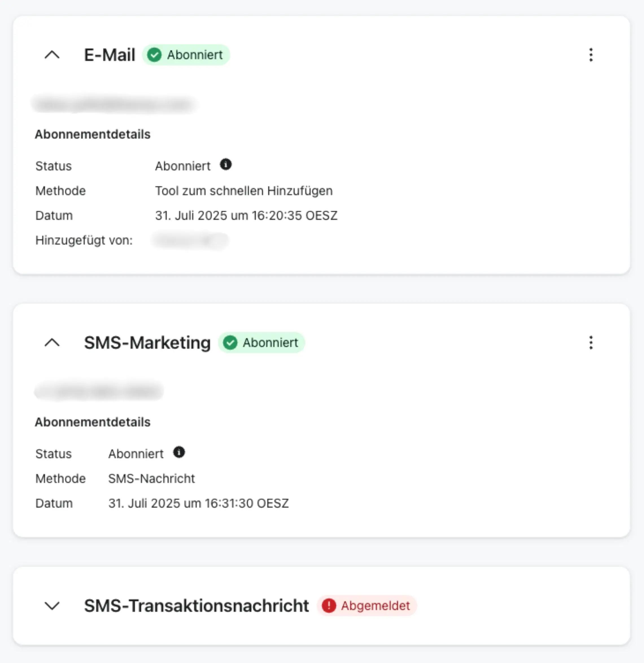Select the SMS-Marketing section heading
The width and height of the screenshot is (644, 663).
147,342
